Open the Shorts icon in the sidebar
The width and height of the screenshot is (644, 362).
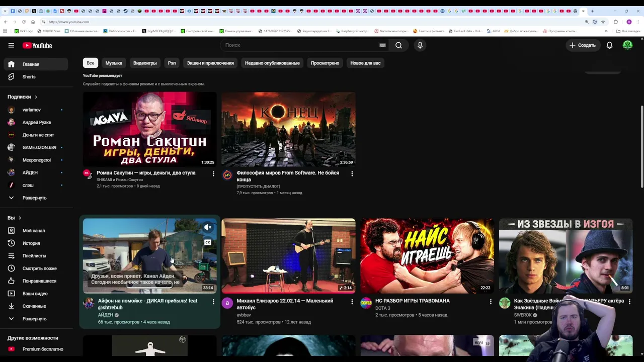tap(11, 77)
